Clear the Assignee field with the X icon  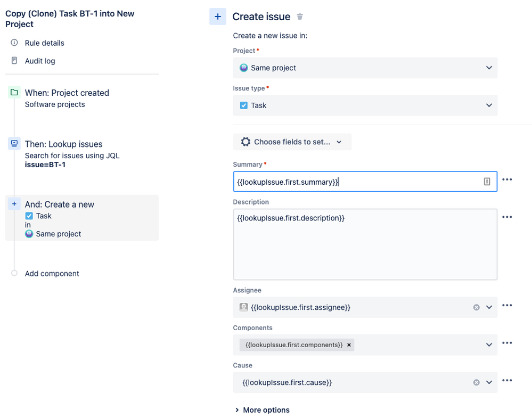[x=477, y=307]
